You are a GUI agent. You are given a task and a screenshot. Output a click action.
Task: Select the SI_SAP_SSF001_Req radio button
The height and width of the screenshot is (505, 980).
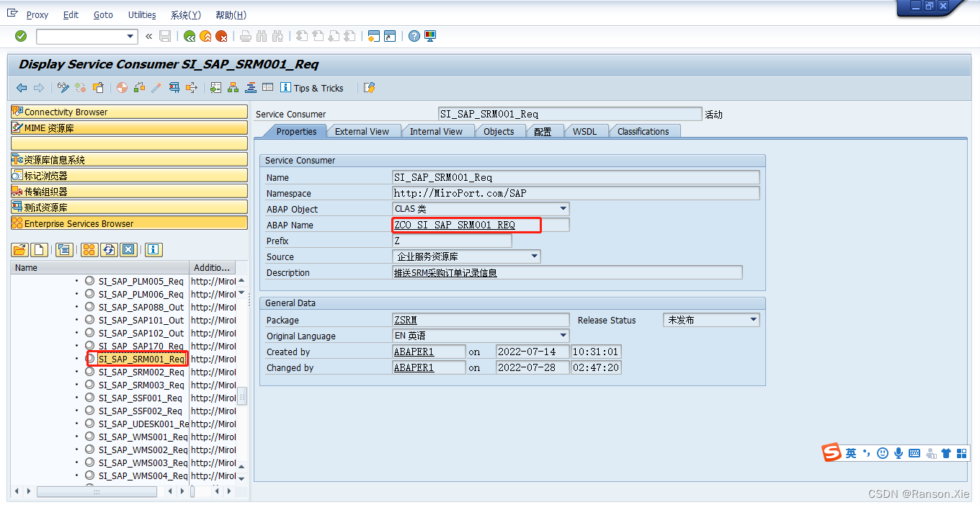(90, 398)
